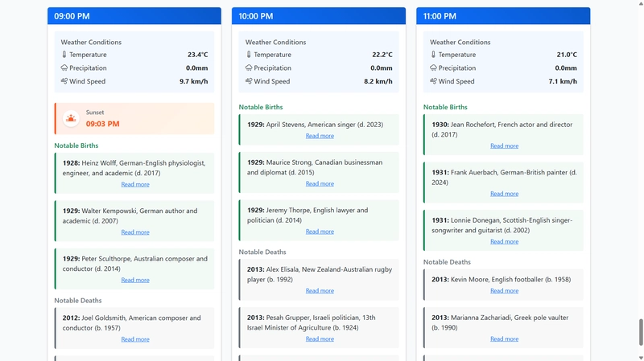Click the precipitation cloud icon in 11:00 PM card
Screen dimensions: 644x361
click(433, 68)
